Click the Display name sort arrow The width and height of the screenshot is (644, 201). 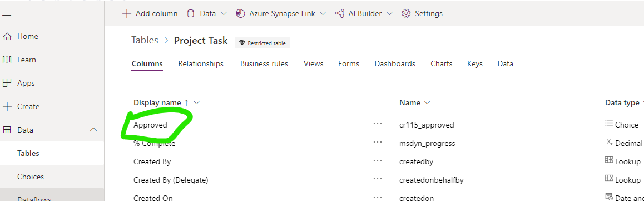pos(186,102)
